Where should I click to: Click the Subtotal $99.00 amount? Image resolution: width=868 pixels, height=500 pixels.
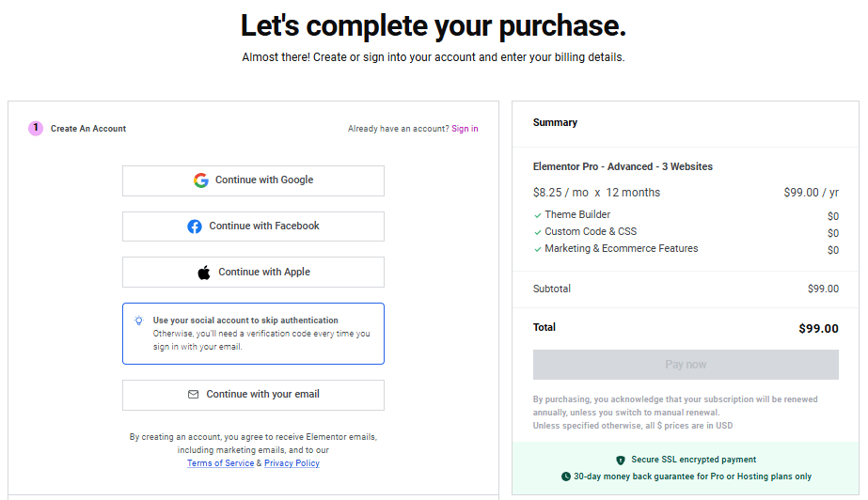[823, 289]
